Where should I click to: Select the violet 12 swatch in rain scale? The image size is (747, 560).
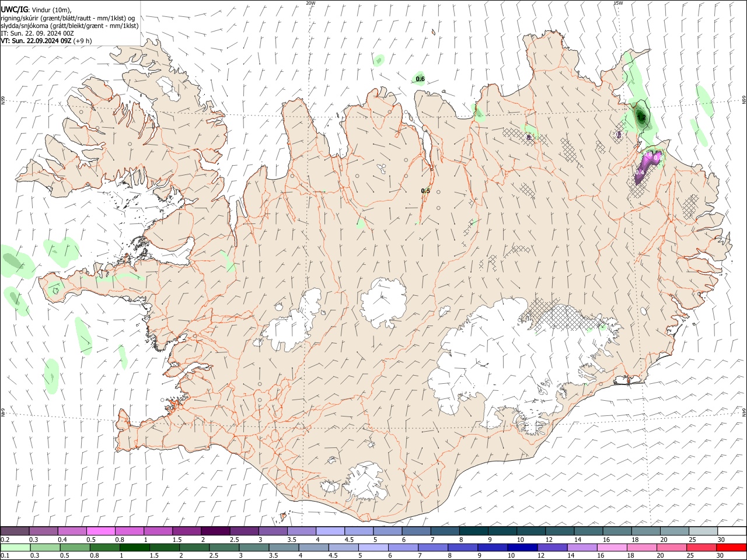tap(552, 547)
